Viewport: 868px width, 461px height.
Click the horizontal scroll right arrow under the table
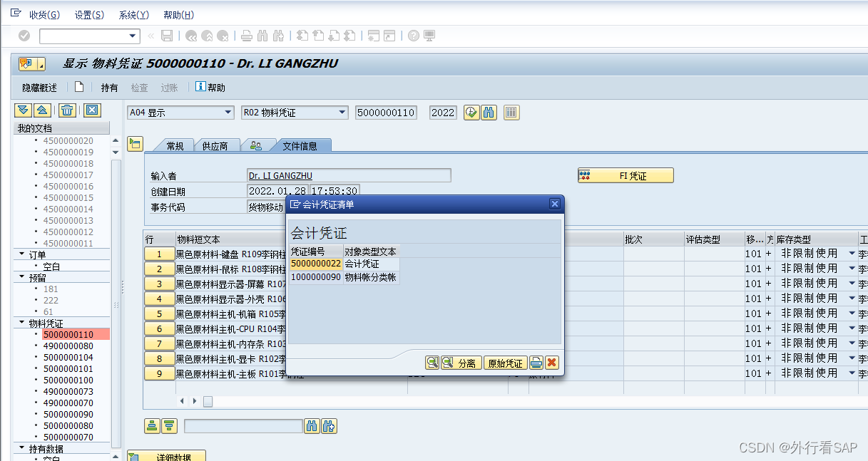click(195, 401)
